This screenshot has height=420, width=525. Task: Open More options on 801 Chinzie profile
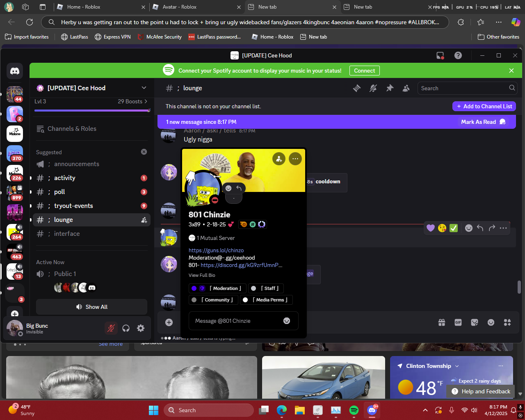[295, 159]
